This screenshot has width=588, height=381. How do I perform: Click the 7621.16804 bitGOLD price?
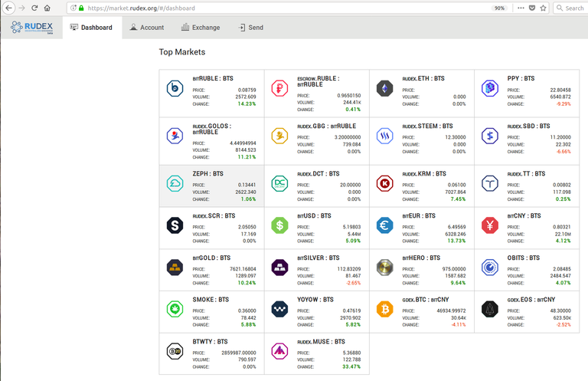point(243,269)
